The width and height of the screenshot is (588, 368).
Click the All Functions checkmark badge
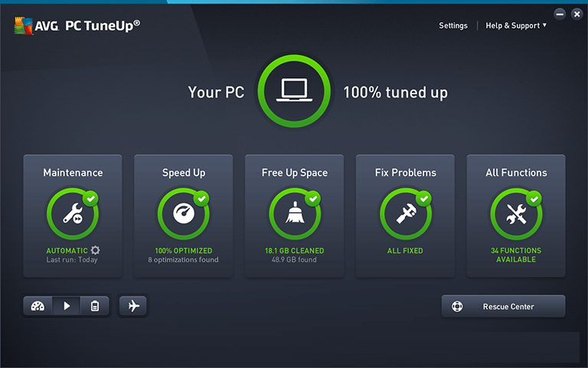click(534, 199)
